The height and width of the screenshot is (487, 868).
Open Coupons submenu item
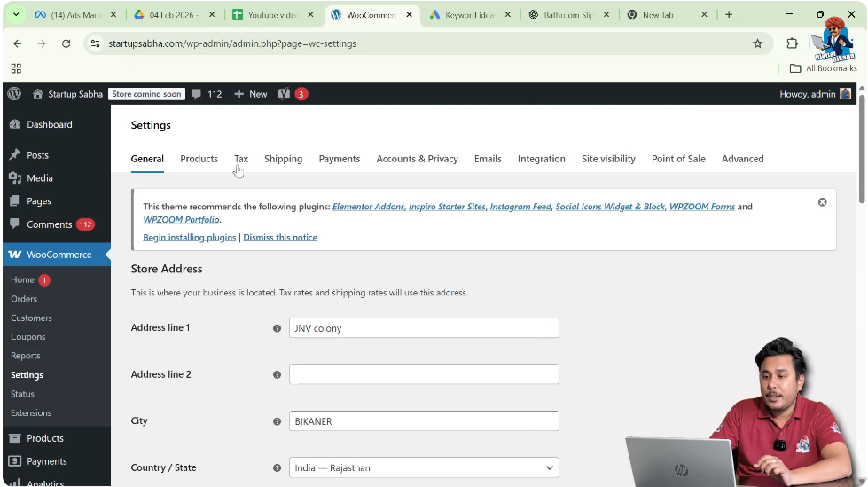click(27, 337)
